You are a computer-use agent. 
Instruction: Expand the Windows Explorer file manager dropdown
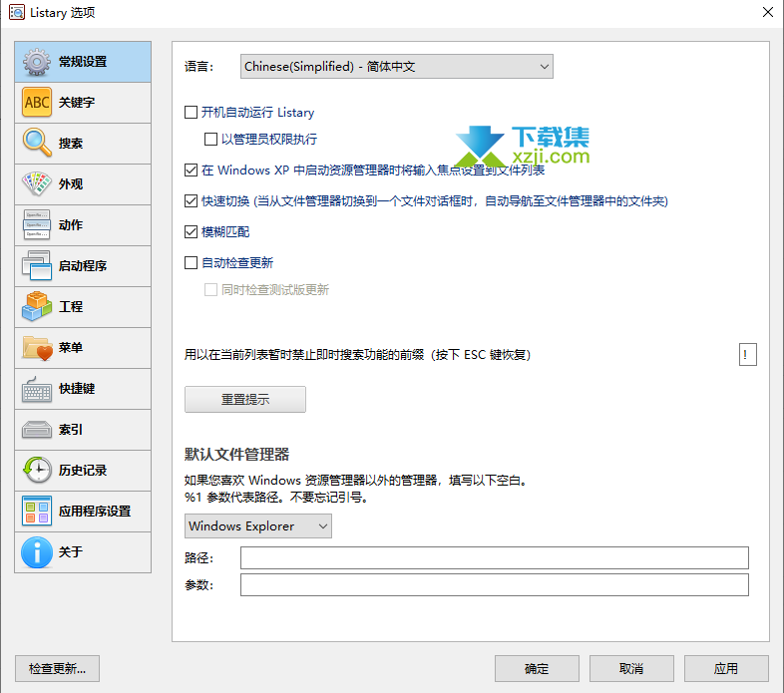tap(258, 526)
